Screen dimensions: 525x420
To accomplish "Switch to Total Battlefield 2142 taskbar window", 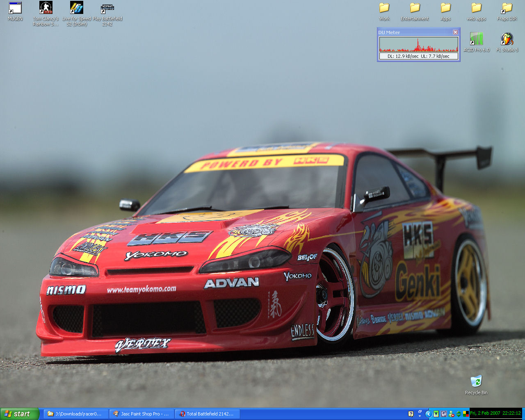I will (x=208, y=414).
